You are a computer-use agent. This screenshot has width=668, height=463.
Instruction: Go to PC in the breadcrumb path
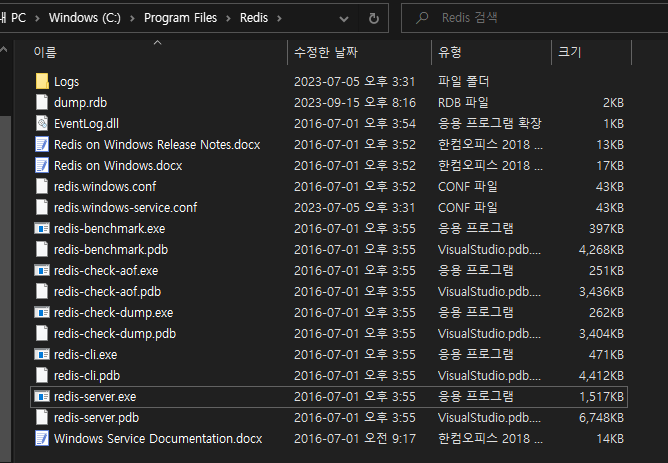click(18, 18)
